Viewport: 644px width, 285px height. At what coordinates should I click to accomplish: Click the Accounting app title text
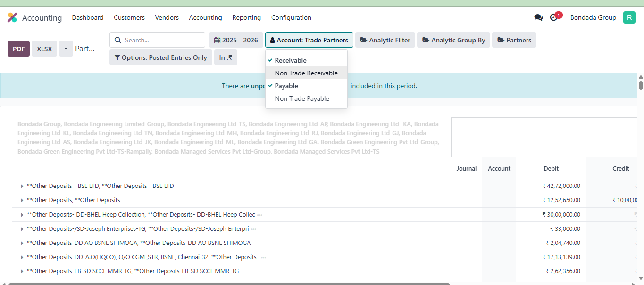(x=42, y=18)
